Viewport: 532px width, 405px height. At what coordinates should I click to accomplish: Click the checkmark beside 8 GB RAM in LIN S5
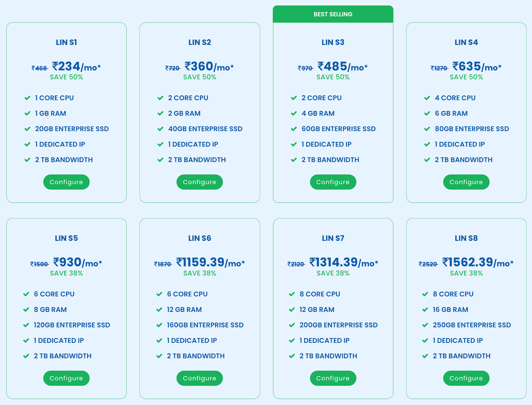[26, 310]
